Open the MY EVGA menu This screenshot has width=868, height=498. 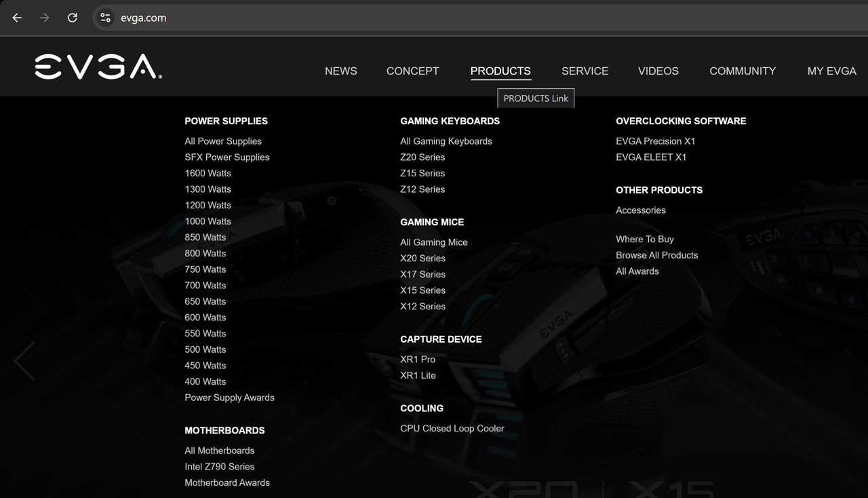(x=832, y=71)
